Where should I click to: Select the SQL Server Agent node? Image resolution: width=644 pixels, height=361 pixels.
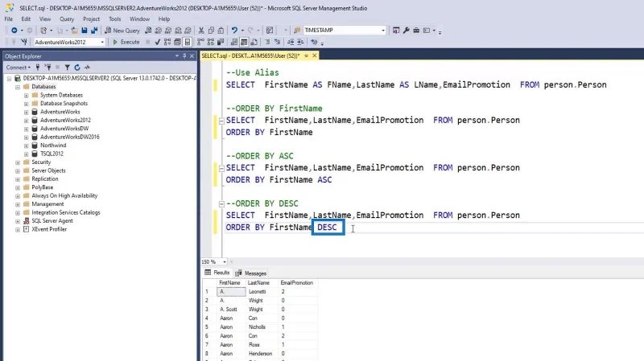tap(52, 221)
